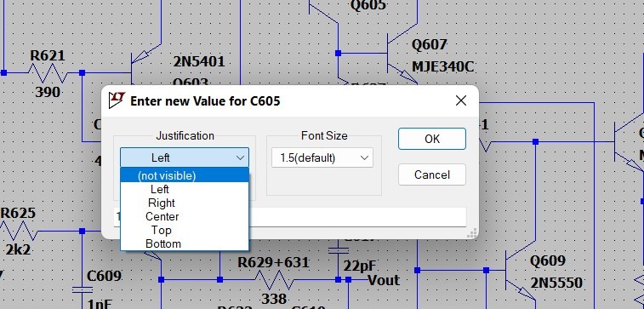Click the R625 resistor zigzag symbol

coord(19,231)
